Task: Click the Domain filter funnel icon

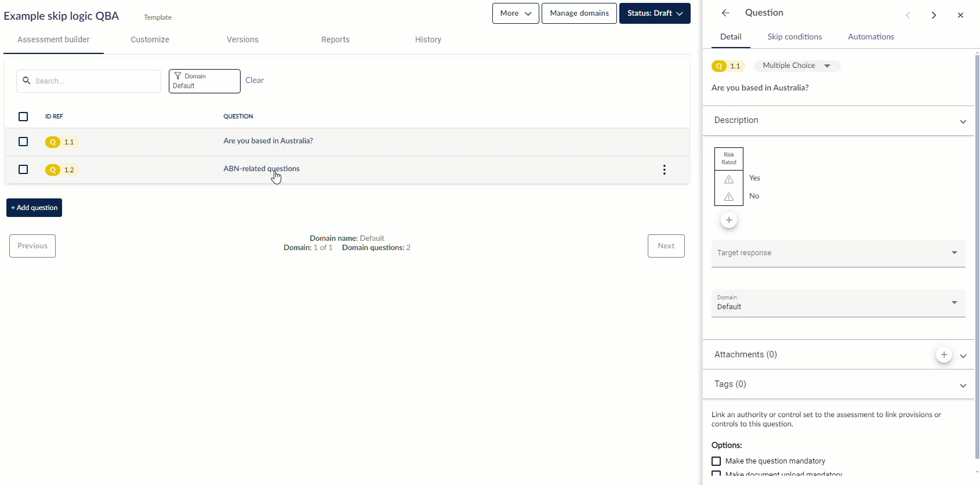Action: (x=178, y=76)
